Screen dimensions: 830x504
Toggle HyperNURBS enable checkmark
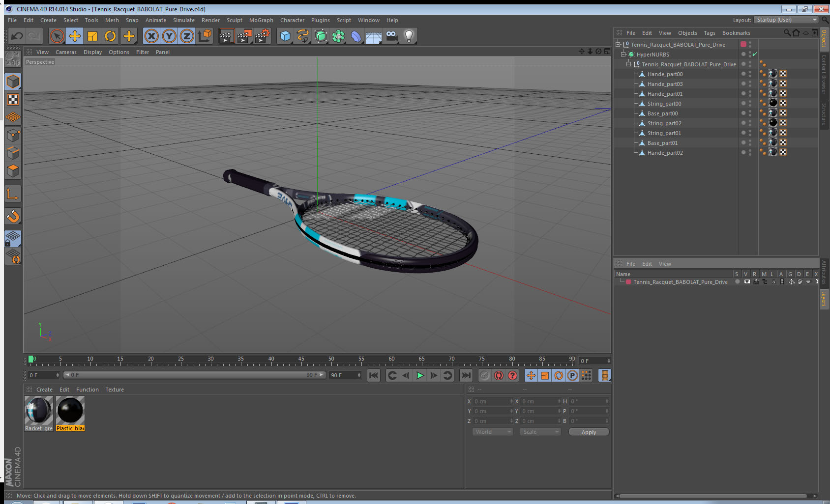pyautogui.click(x=755, y=55)
